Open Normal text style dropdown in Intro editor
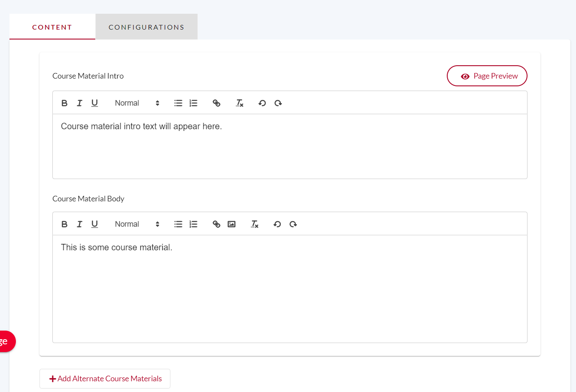Viewport: 576px width, 392px height. coord(136,103)
